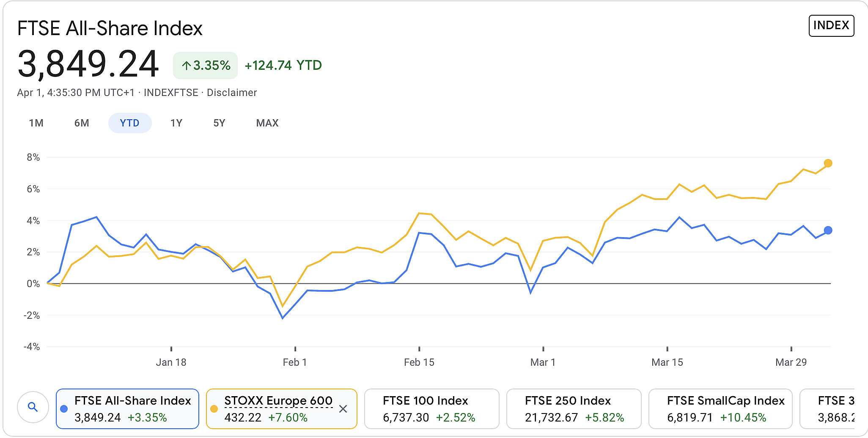Select the STOXX Europe 600 comparison card
Image resolution: width=868 pixels, height=438 pixels.
click(x=282, y=409)
